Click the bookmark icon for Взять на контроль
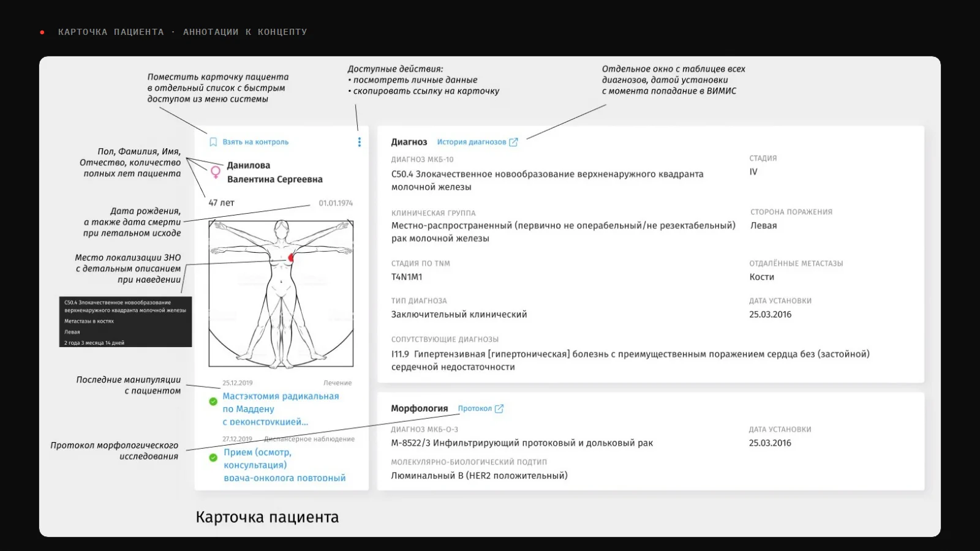980x551 pixels. [x=213, y=142]
